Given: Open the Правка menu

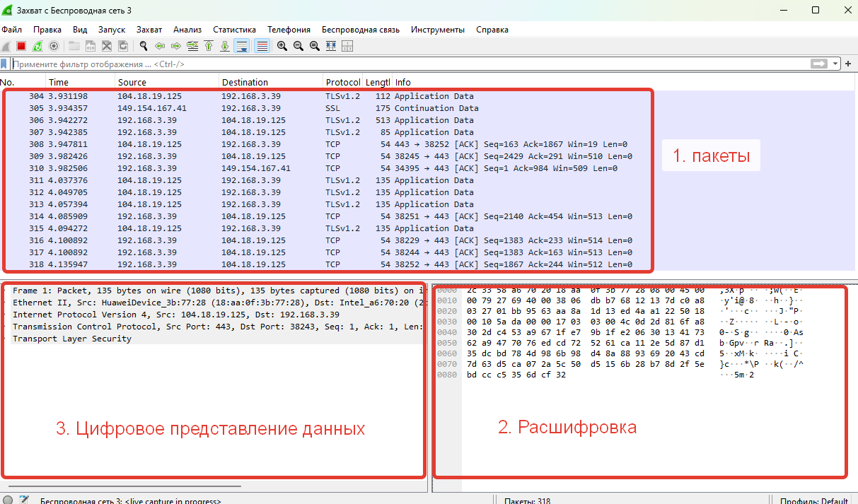Looking at the screenshot, I should [47, 30].
